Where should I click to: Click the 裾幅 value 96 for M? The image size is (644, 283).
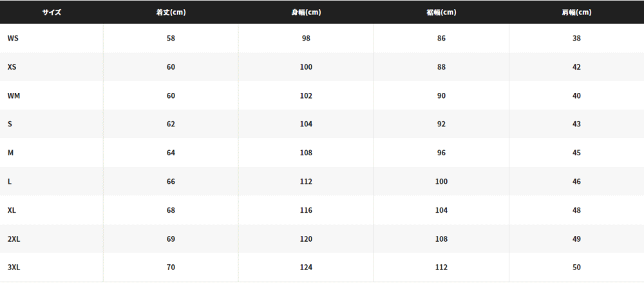tap(441, 153)
